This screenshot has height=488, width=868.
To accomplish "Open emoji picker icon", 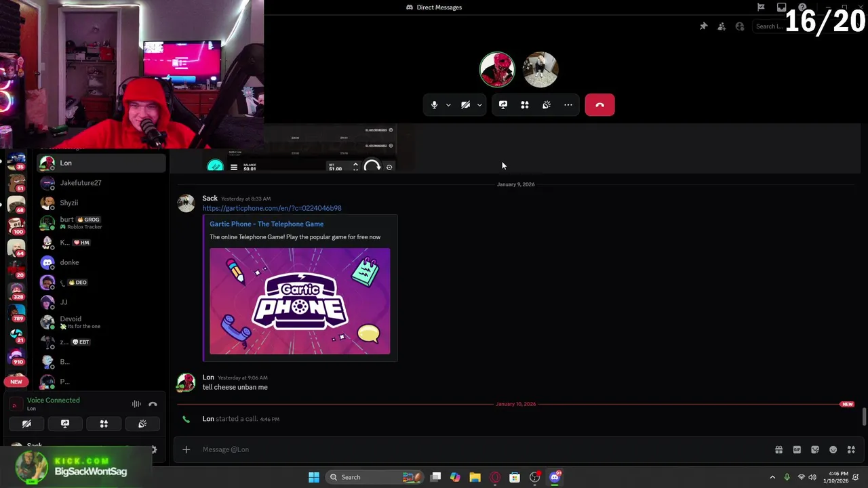I will 833,449.
